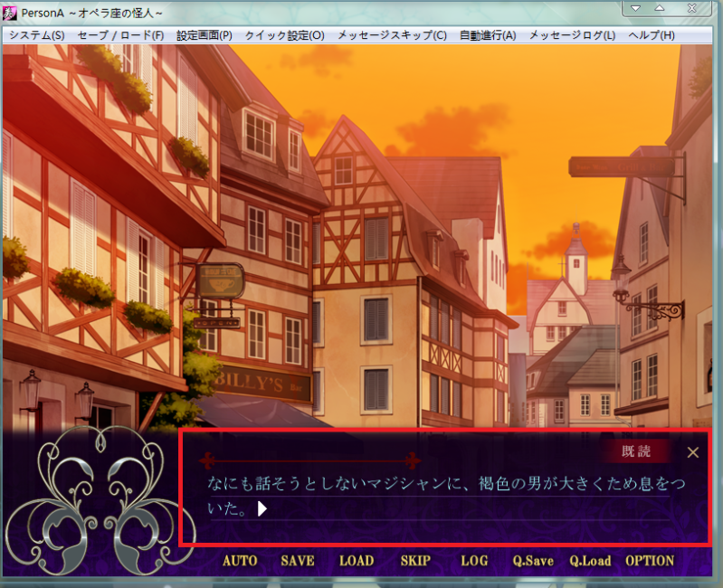Viewport: 723px width, 588px height.
Task: Click the white advance-text arrow after いた。
Action: click(262, 509)
